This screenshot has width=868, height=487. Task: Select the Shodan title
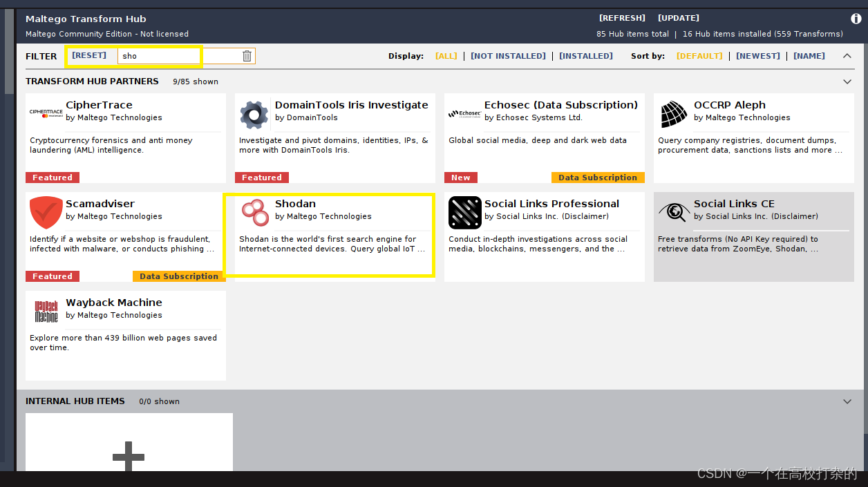295,204
